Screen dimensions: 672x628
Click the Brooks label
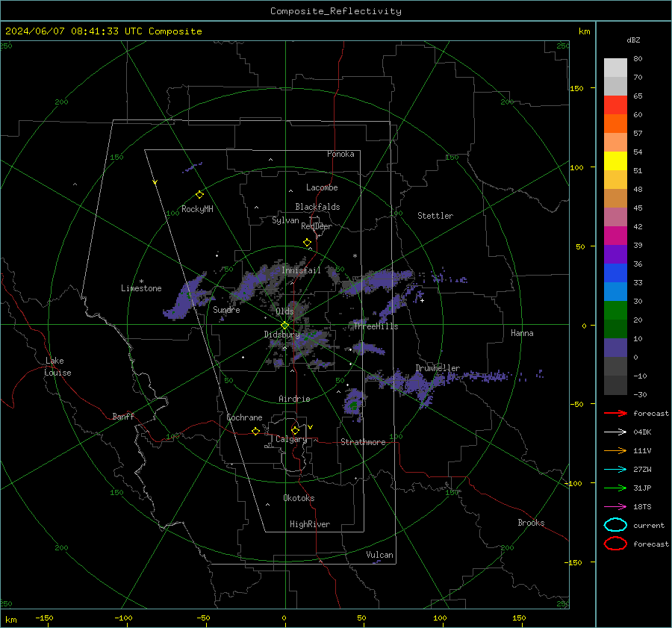tap(531, 523)
